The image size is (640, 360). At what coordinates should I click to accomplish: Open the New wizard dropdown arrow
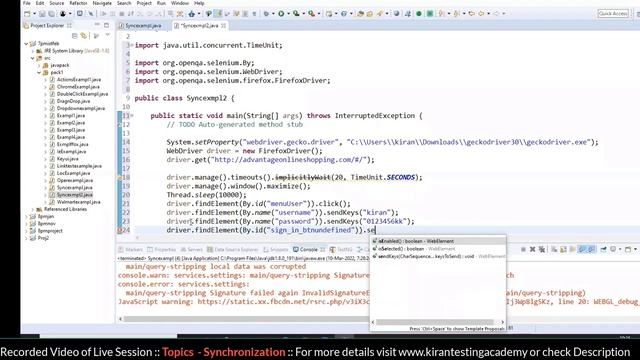point(34,14)
